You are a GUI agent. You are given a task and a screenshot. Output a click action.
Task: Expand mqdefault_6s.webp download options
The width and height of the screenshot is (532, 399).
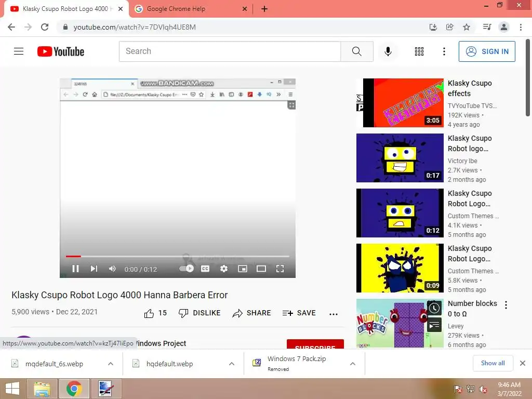coord(111,364)
